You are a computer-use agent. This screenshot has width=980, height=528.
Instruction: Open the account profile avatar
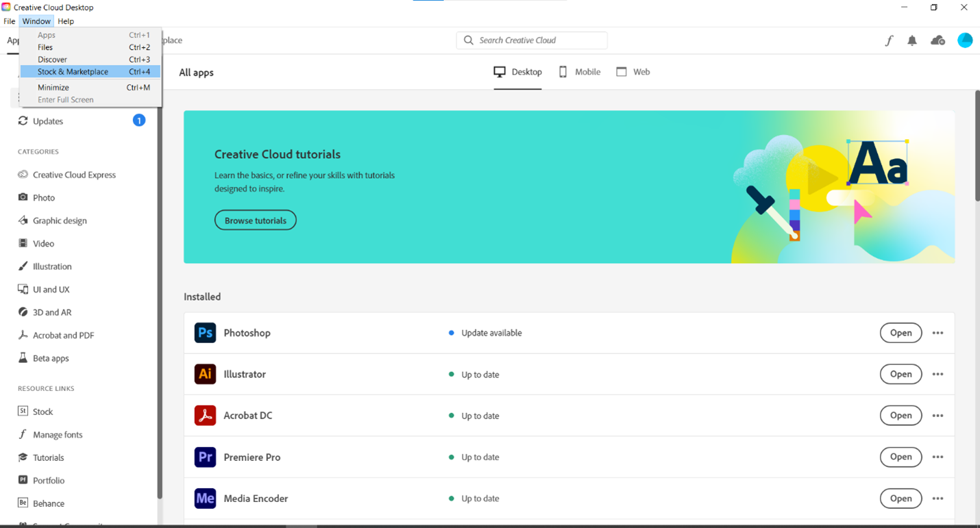pyautogui.click(x=965, y=40)
